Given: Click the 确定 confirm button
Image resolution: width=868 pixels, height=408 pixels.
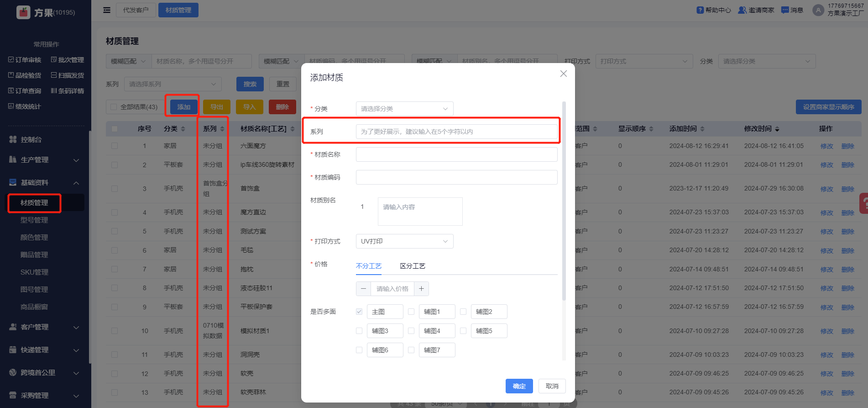Looking at the screenshot, I should click(519, 386).
